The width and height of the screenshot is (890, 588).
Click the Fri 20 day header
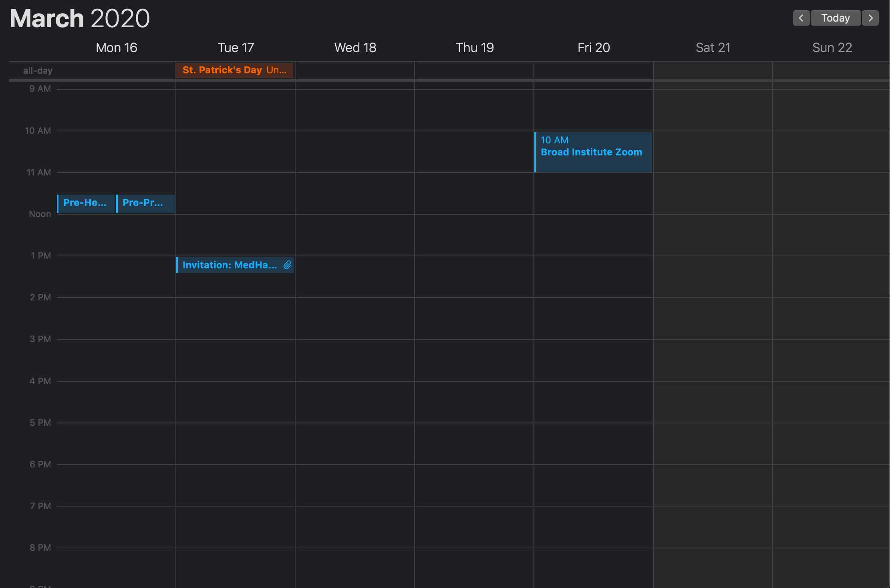click(x=593, y=48)
